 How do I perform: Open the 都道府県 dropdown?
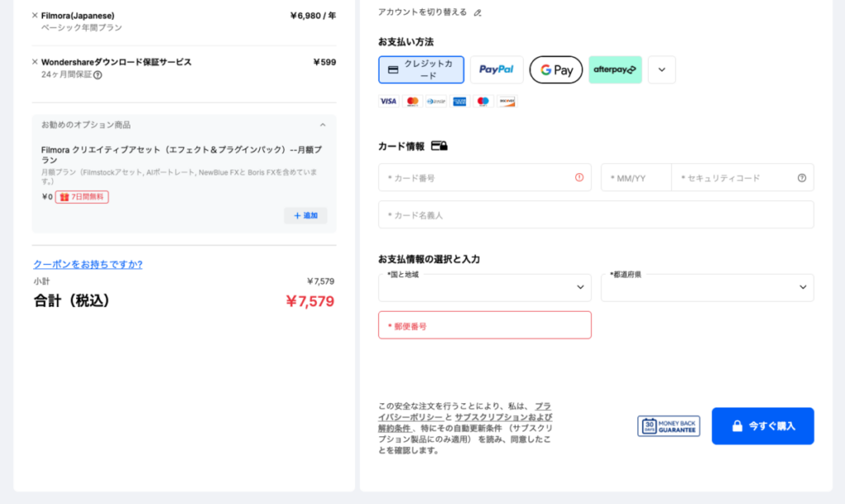point(707,287)
